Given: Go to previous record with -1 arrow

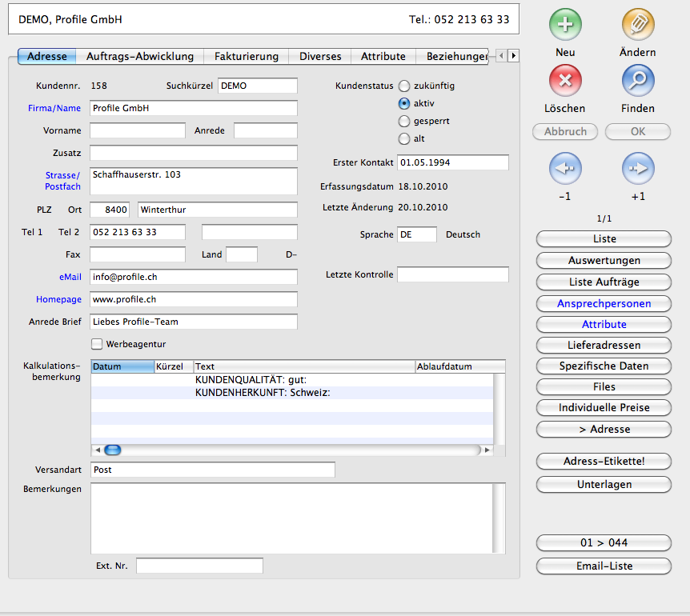Looking at the screenshot, I should coord(565,169).
